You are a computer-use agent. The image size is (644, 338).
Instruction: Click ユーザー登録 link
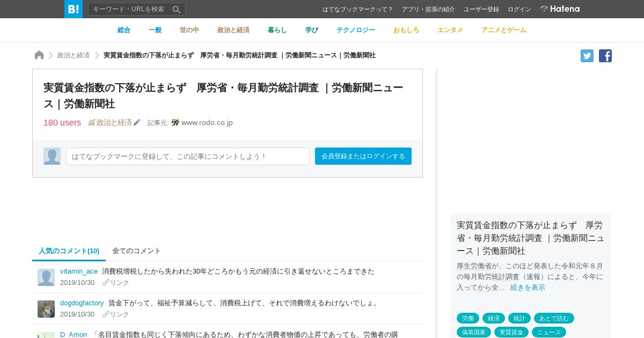(x=481, y=9)
